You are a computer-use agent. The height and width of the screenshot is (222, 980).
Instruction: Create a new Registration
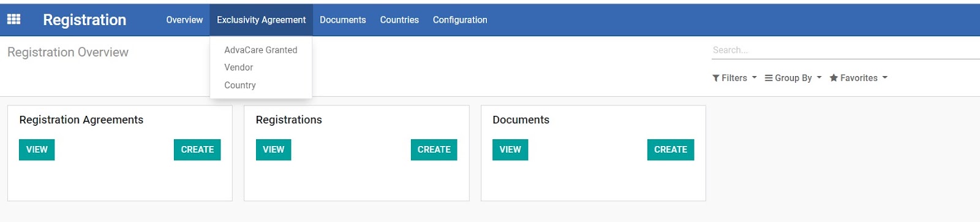point(434,150)
